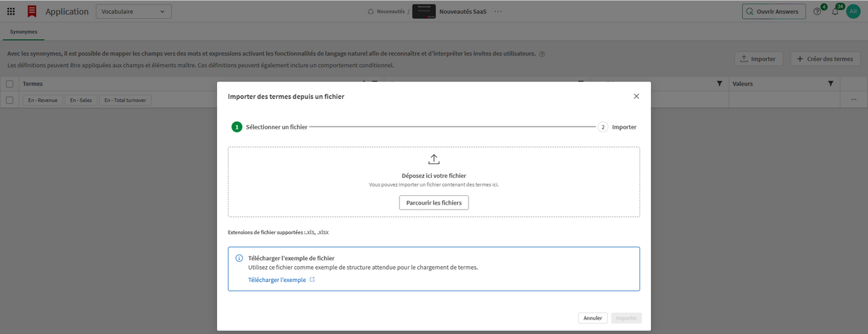
Task: Switch to the Synonymes tab
Action: tap(23, 32)
